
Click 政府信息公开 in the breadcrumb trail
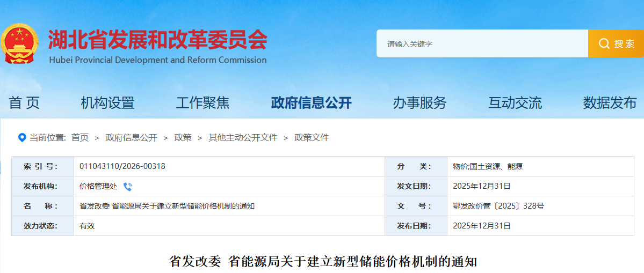[x=132, y=138]
